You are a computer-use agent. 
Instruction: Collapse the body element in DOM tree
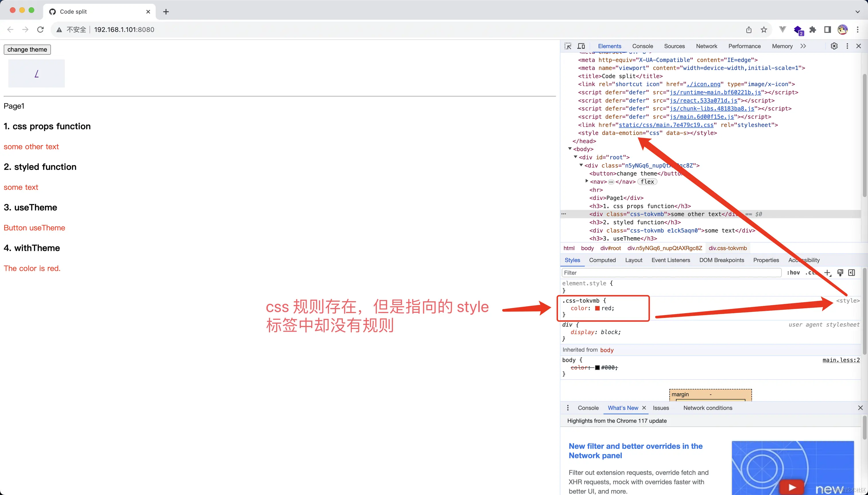click(x=569, y=149)
